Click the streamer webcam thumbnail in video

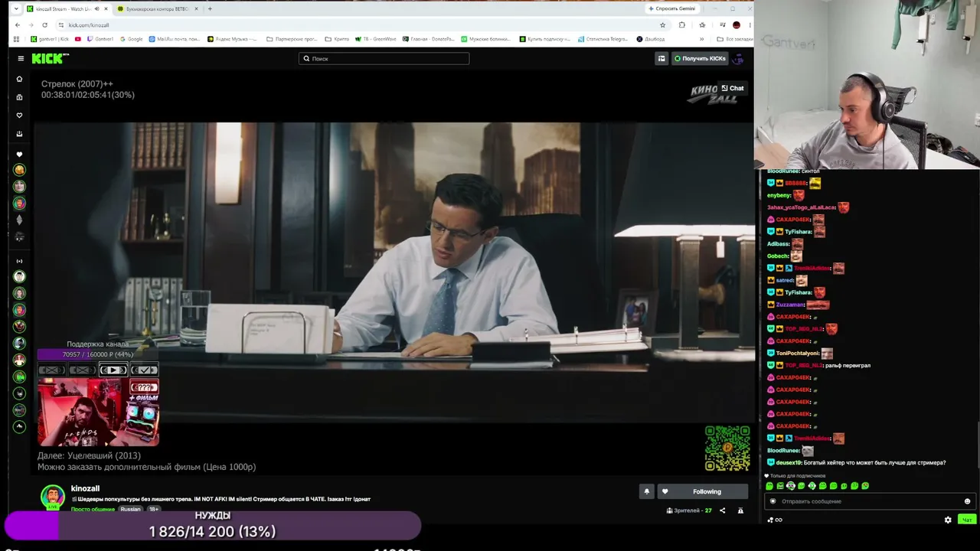(99, 412)
